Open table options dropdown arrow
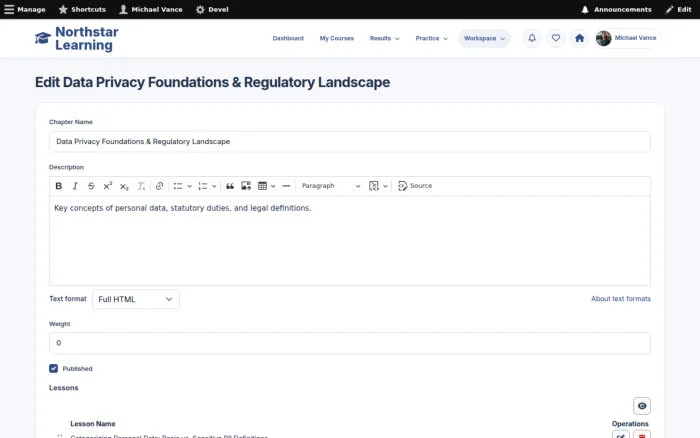This screenshot has width=700, height=438. (x=273, y=186)
